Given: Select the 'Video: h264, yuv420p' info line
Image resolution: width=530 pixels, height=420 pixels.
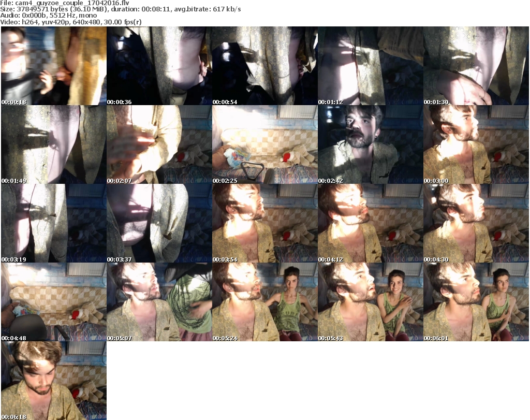Looking at the screenshot, I should click(x=70, y=22).
